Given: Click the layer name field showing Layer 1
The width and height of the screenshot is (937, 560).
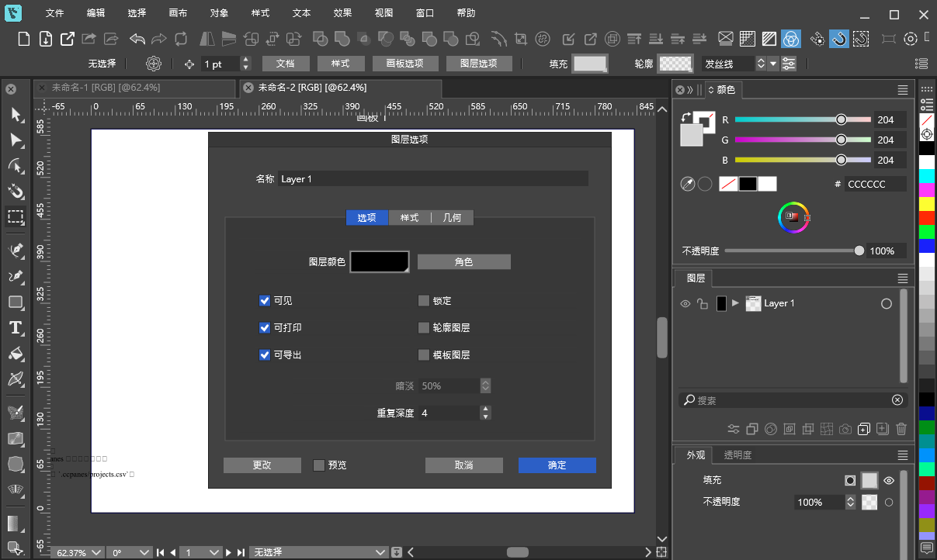Looking at the screenshot, I should [432, 178].
